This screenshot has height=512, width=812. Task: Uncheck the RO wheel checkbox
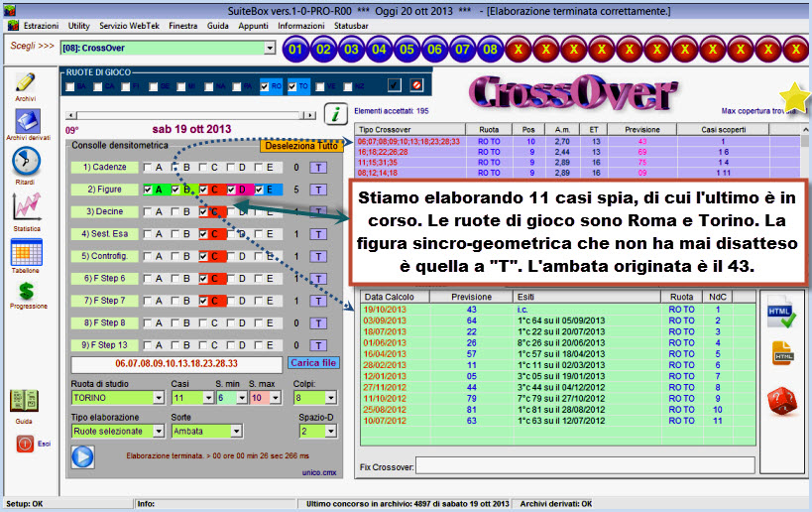(x=265, y=86)
